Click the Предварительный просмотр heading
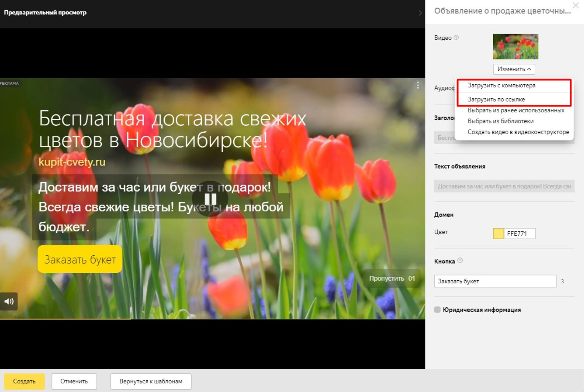585x392 pixels. 45,13
